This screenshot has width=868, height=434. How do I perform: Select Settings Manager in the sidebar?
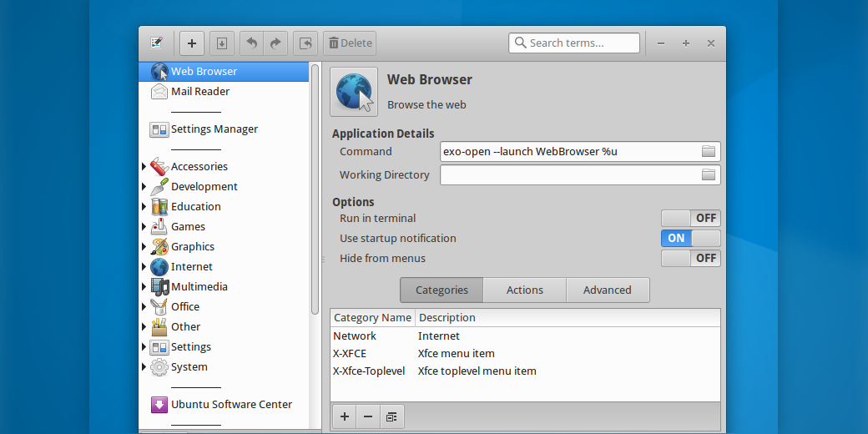click(224, 129)
